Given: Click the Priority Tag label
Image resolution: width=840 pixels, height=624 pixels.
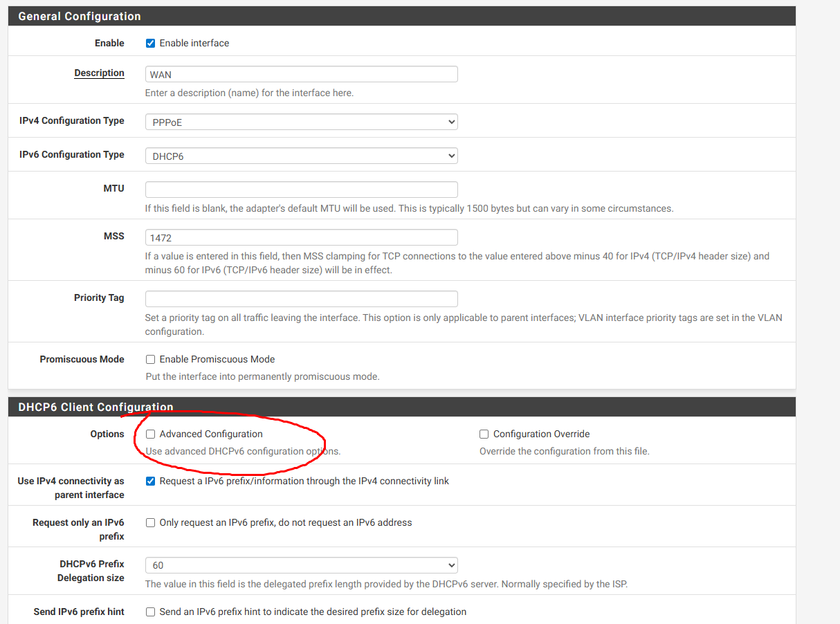Looking at the screenshot, I should [99, 297].
